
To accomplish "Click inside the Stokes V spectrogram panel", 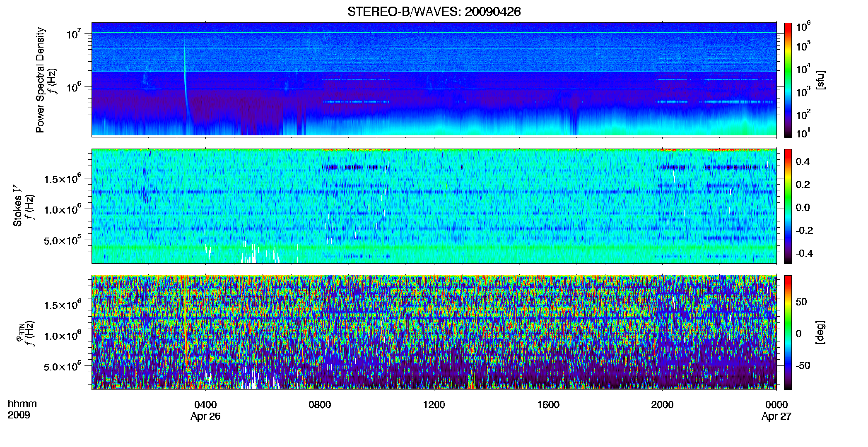I will point(434,206).
